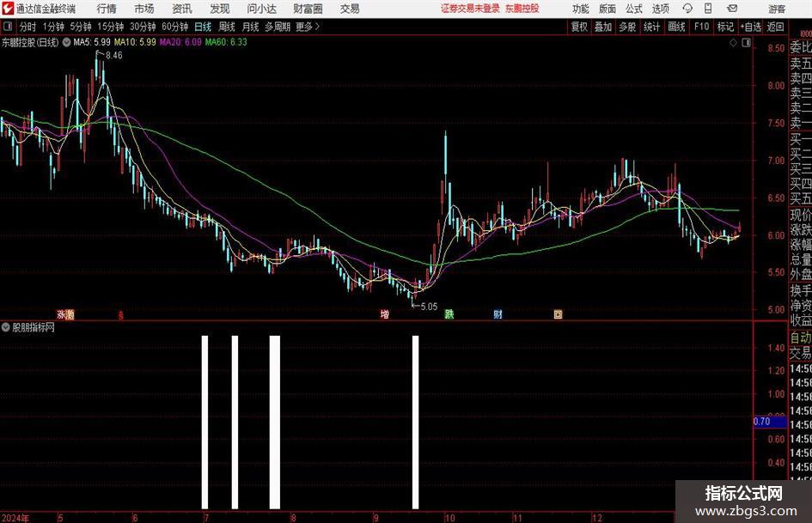Click the 财 event marker on chart
The width and height of the screenshot is (812, 523).
(498, 313)
